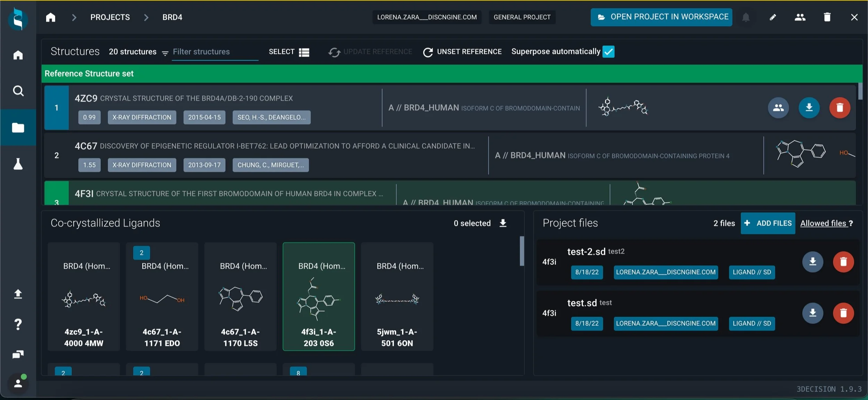Click the flask icon in sidebar
Viewport: 868px width, 400px height.
coord(18,164)
